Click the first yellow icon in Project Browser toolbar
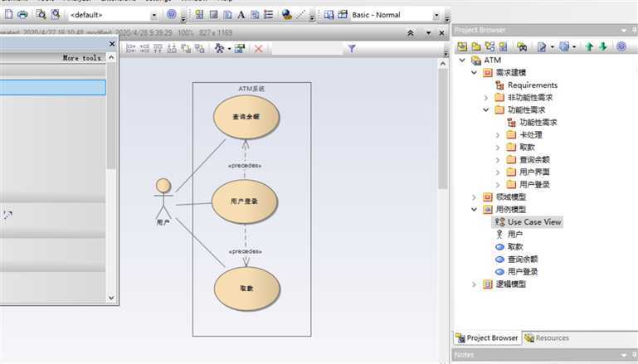 (x=462, y=46)
